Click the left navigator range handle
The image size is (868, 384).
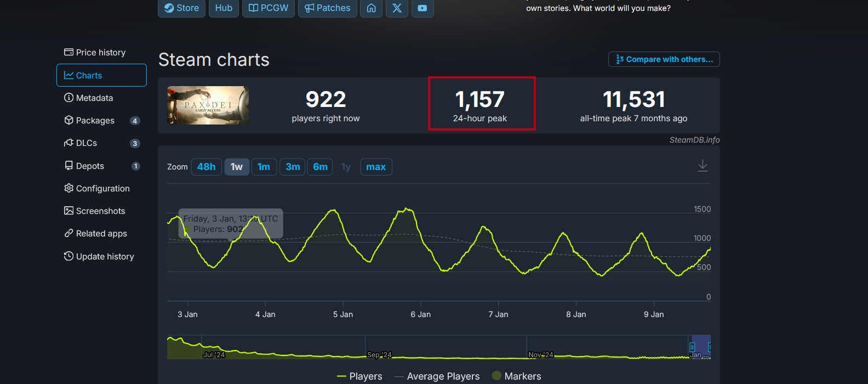coord(692,347)
